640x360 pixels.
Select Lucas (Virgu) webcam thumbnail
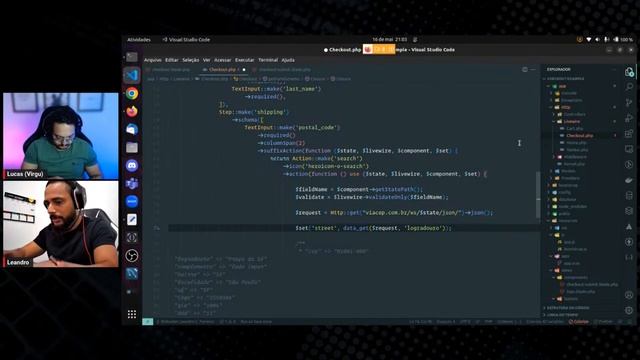(61, 136)
